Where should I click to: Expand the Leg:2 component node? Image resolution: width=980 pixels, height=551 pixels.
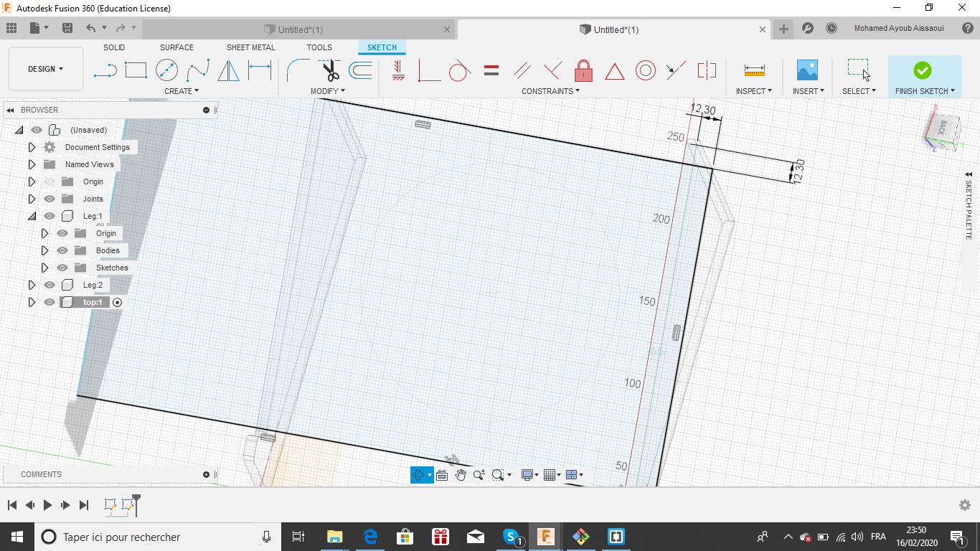[x=32, y=285]
